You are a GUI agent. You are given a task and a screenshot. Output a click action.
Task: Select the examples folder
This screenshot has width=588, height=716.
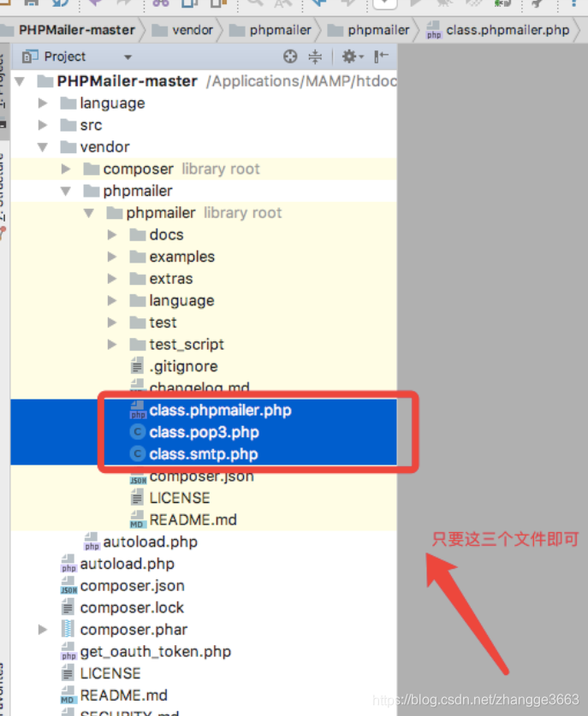tap(172, 257)
